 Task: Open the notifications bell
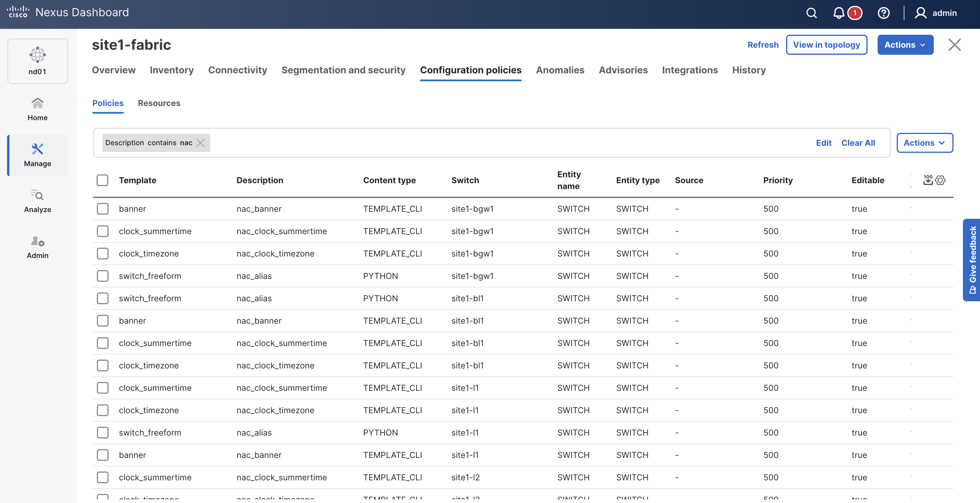pyautogui.click(x=838, y=13)
